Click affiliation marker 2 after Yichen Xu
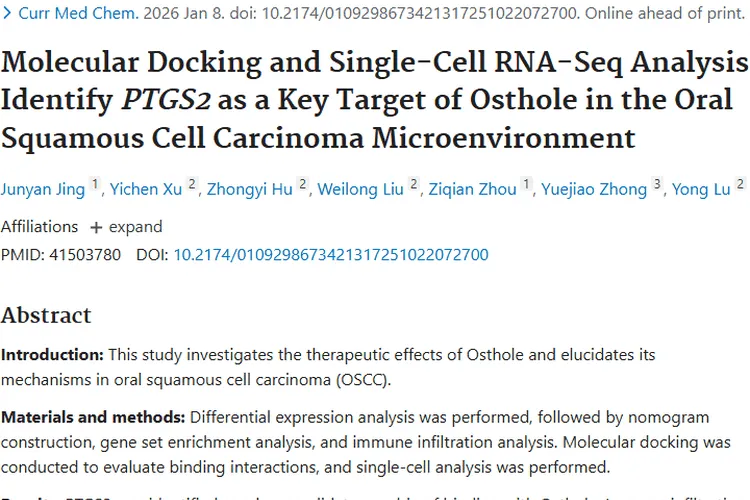Screen dimensions: 750x500 tap(192, 184)
